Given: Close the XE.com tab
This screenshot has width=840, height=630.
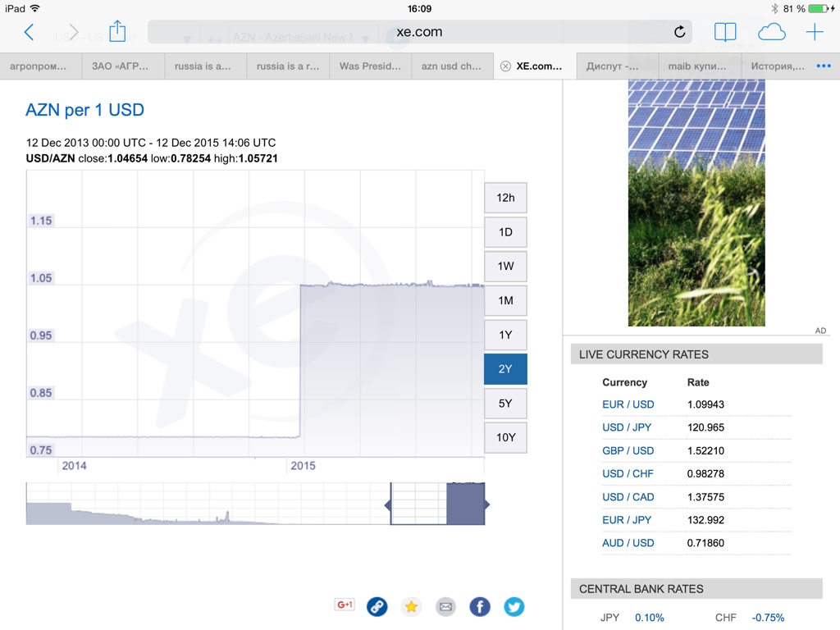Looking at the screenshot, I should click(x=505, y=66).
